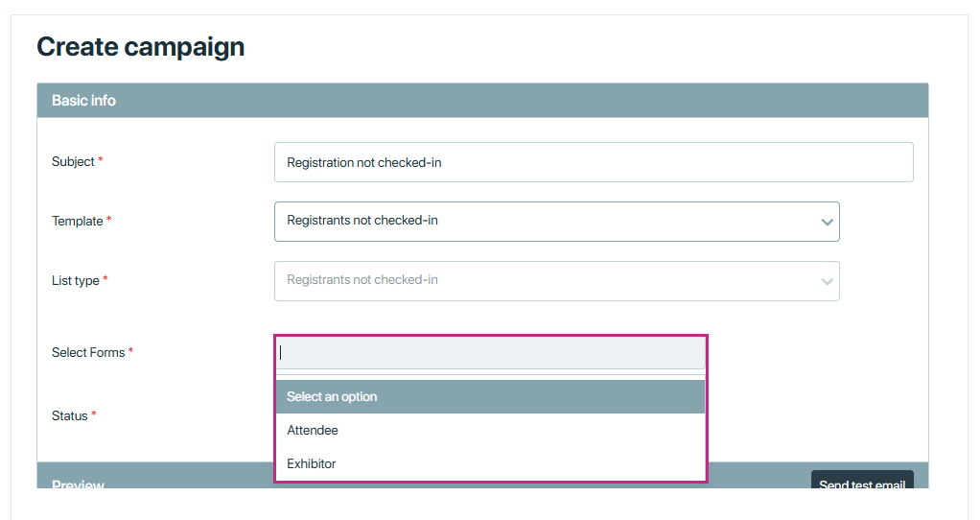980x520 pixels.
Task: Choose the highlighted 'Select an option' entry
Action: (x=491, y=397)
